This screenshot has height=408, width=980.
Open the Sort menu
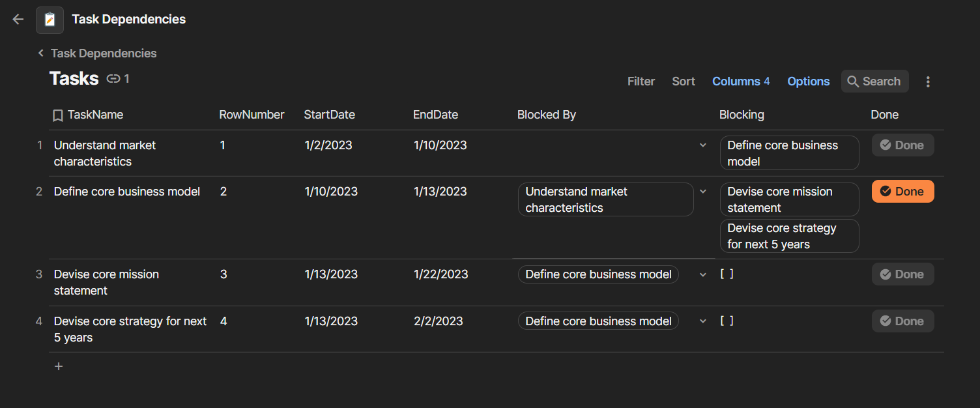point(684,81)
